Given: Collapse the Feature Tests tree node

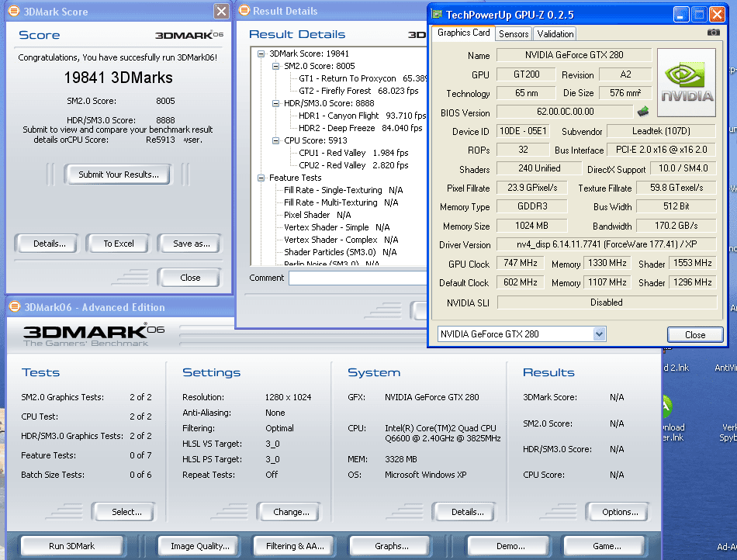Looking at the screenshot, I should point(261,178).
